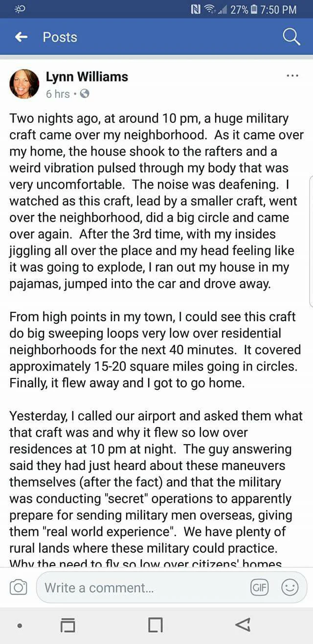
Task: Focus the "Write a comment..." field
Action: pos(142,587)
